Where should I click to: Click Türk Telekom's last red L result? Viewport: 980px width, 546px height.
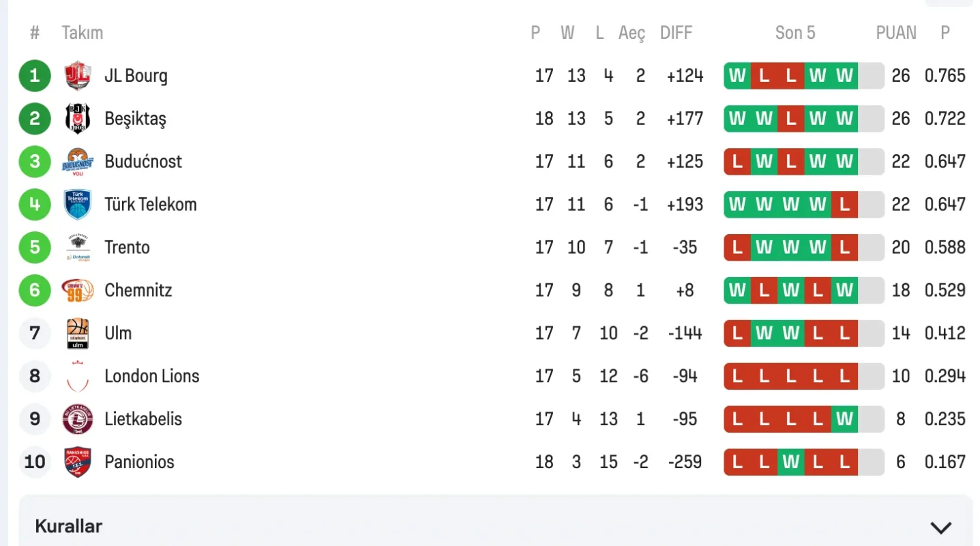tap(844, 205)
